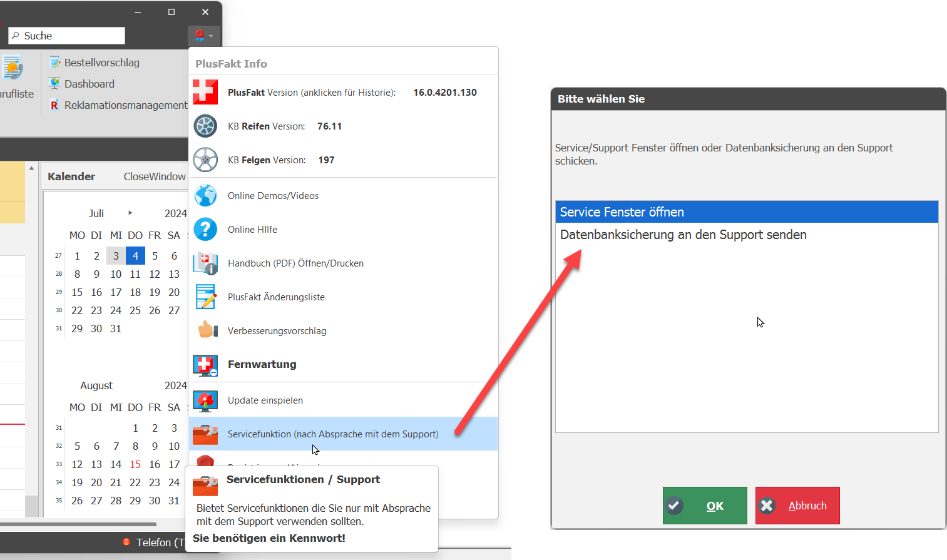Click the Bestellvorschlag ribbon button

[x=95, y=63]
